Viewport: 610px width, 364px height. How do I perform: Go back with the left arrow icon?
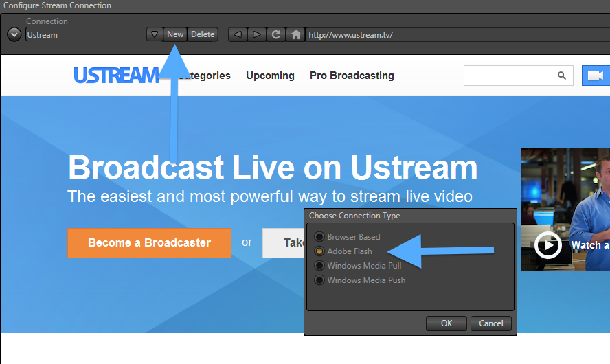coord(238,34)
